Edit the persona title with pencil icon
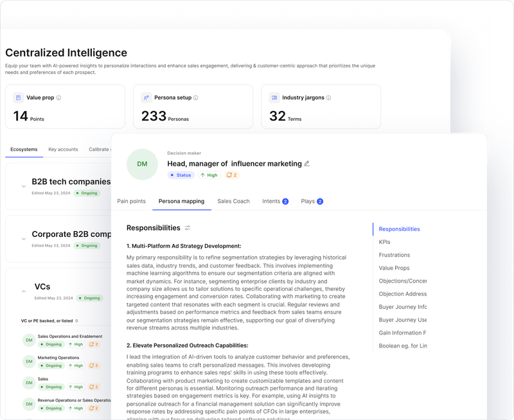The image size is (514, 420). coord(307,164)
